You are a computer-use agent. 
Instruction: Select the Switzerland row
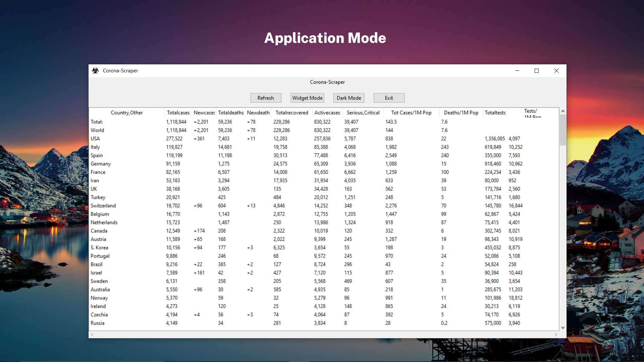(x=103, y=205)
